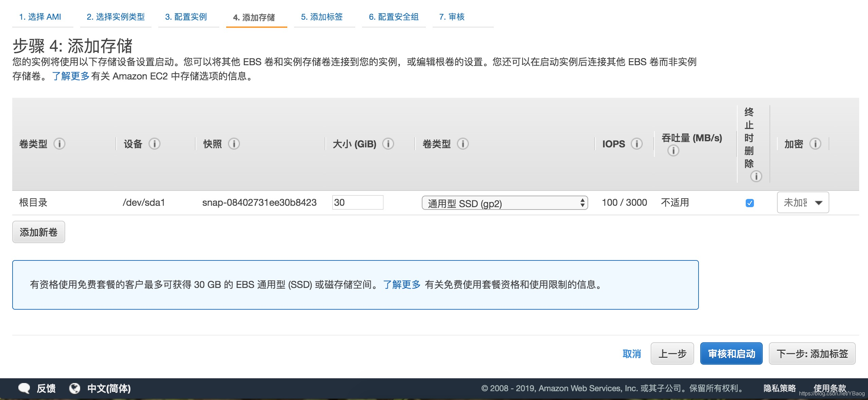
Task: Click 取消 to cancel the wizard
Action: point(632,354)
